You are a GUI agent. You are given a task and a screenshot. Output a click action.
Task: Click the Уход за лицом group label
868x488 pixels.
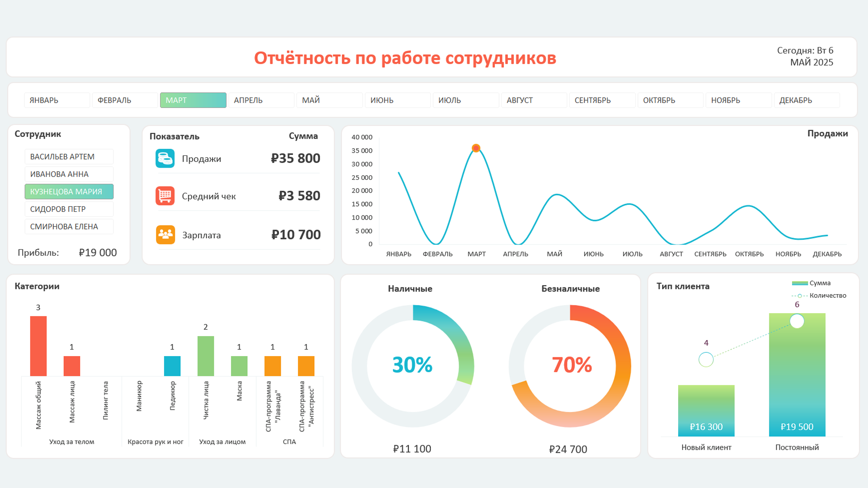pos(222,441)
